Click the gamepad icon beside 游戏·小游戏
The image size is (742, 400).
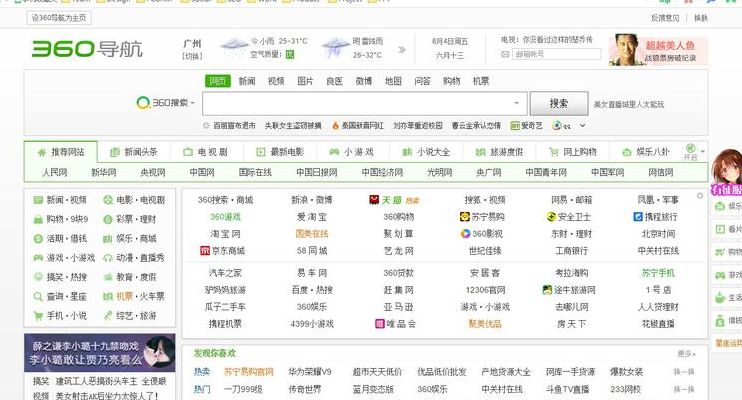click(38, 258)
